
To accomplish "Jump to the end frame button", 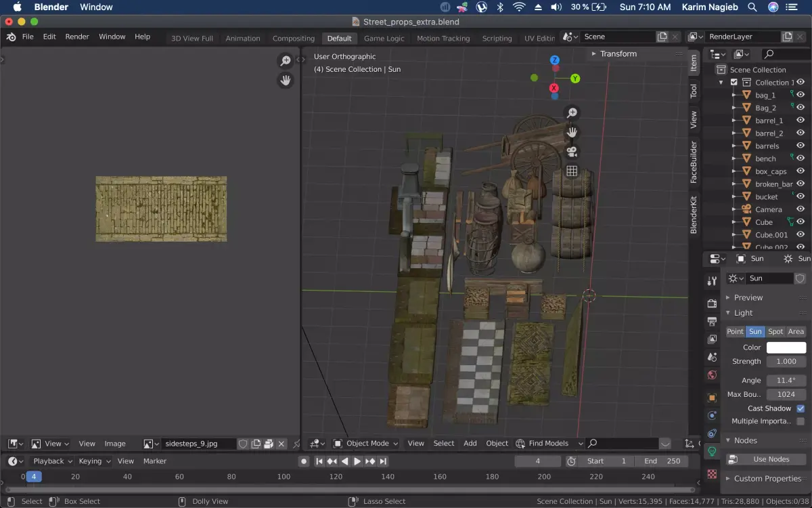I will [x=383, y=461].
